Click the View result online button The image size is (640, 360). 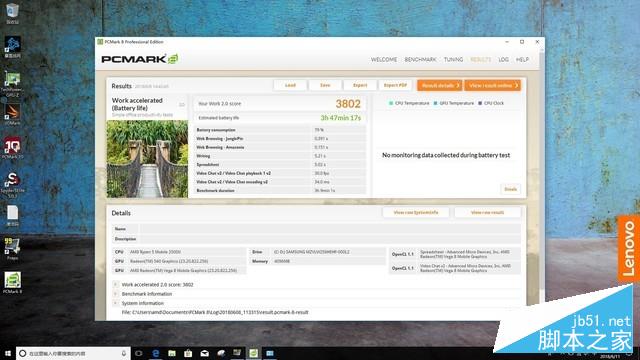coord(493,85)
